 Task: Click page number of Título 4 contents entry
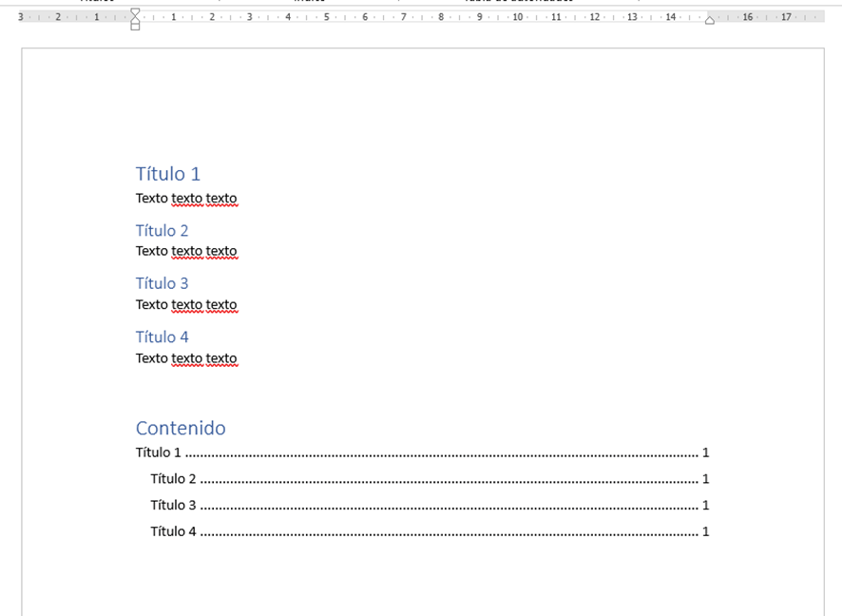(705, 531)
